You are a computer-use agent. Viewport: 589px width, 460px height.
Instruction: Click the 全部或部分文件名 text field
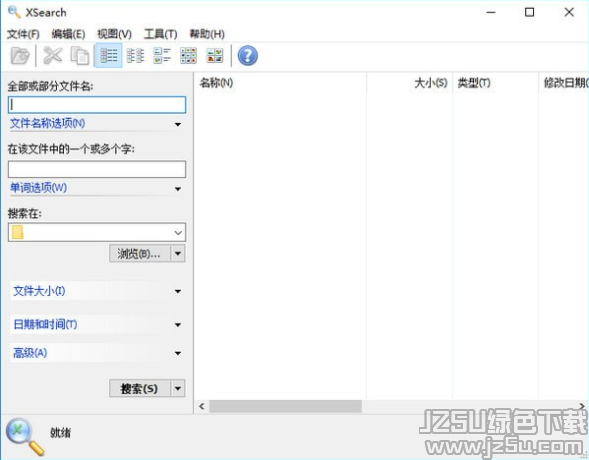97,105
